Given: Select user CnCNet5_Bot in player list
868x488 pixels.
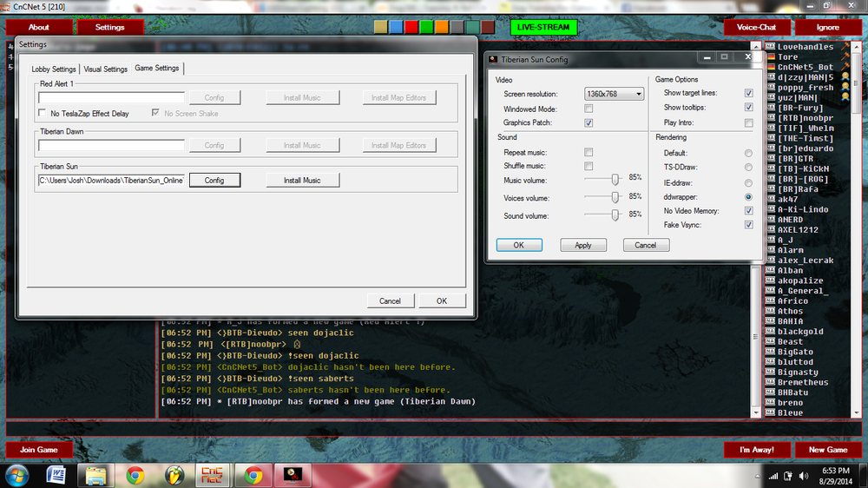Looking at the screenshot, I should [805, 67].
